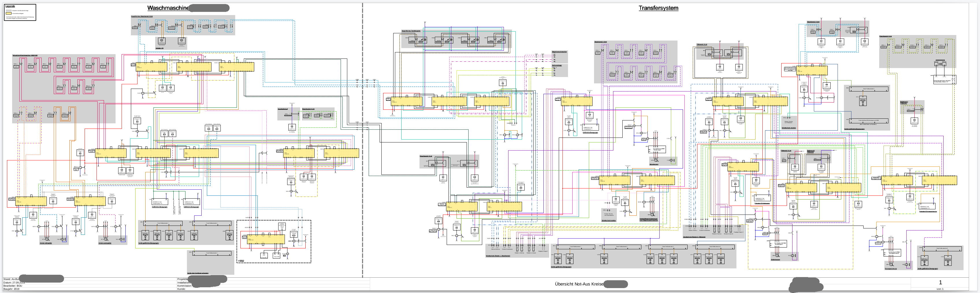Click the yellow legend color swatch
This screenshot has height=293, width=980.
click(x=8, y=13)
